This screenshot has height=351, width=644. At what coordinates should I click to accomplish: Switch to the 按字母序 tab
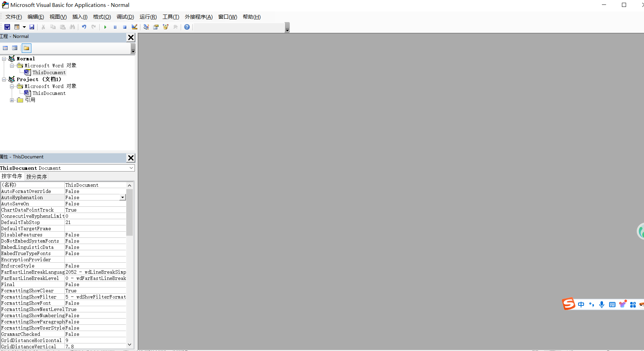click(12, 176)
